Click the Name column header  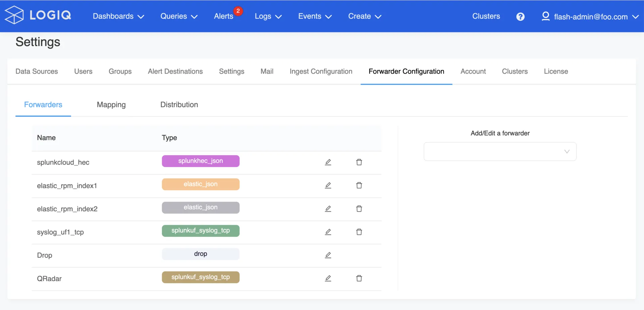tap(46, 138)
